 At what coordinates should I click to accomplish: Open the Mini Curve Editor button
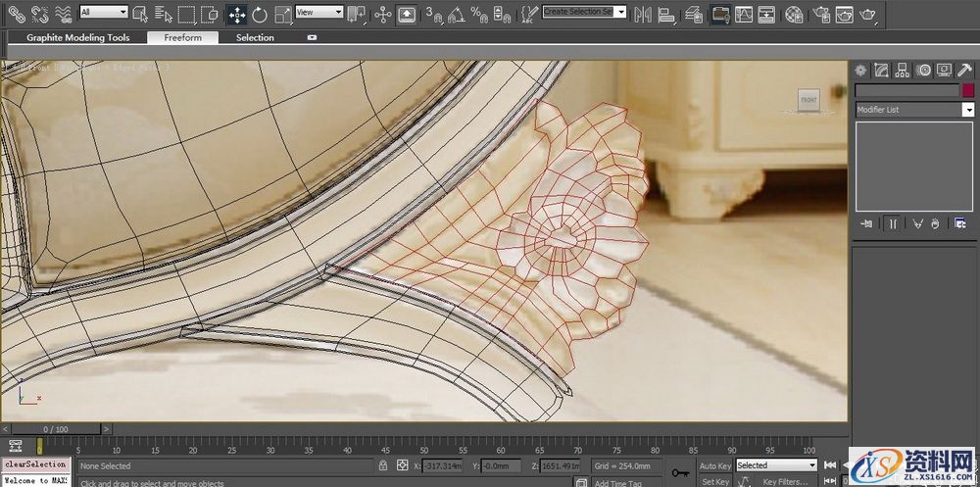pos(16,446)
